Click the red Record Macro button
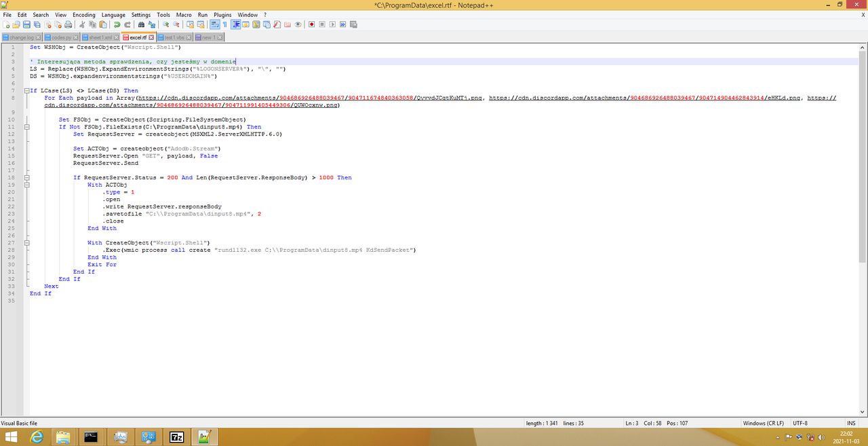The image size is (868, 446). (312, 24)
